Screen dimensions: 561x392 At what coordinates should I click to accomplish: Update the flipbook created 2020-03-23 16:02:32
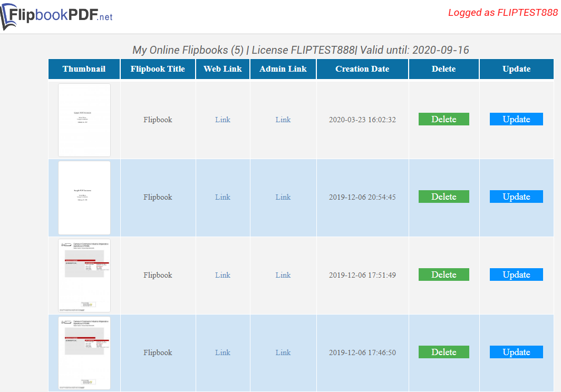tap(516, 119)
